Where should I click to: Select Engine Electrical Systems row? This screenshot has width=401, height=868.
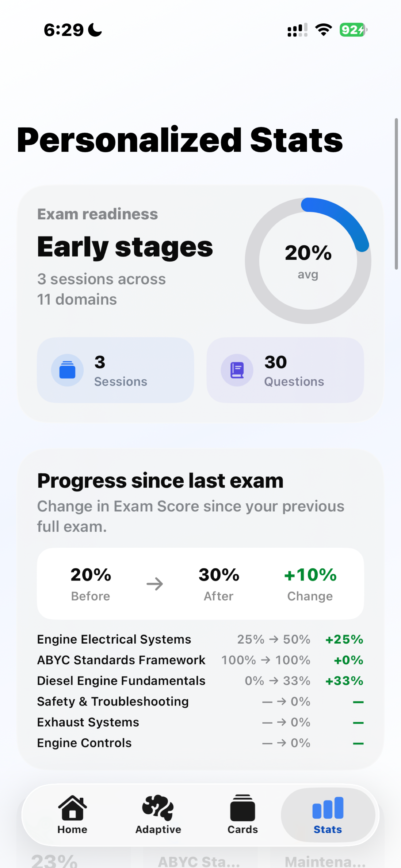click(200, 639)
